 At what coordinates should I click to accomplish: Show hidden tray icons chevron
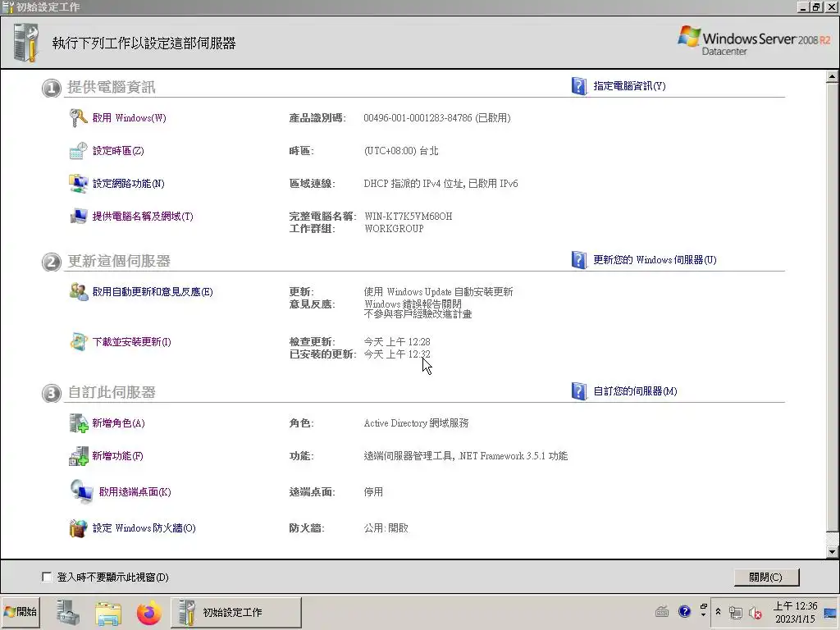pyautogui.click(x=719, y=612)
